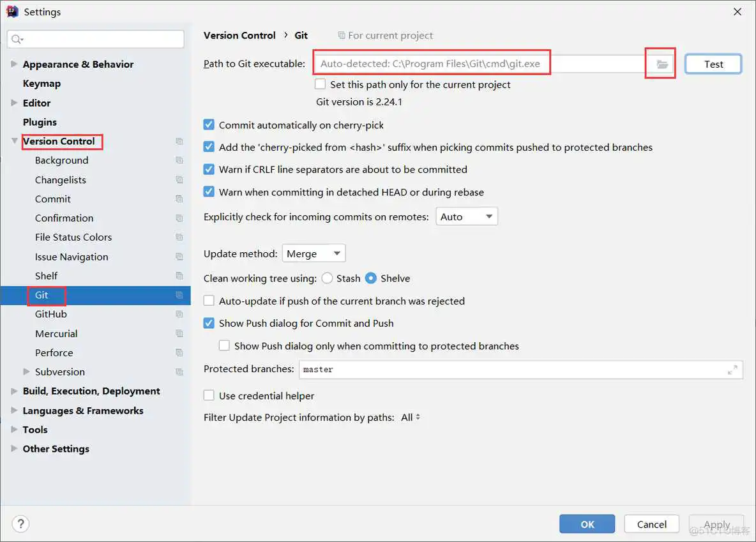
Task: Click the folder browse icon for Git path
Action: pos(662,64)
